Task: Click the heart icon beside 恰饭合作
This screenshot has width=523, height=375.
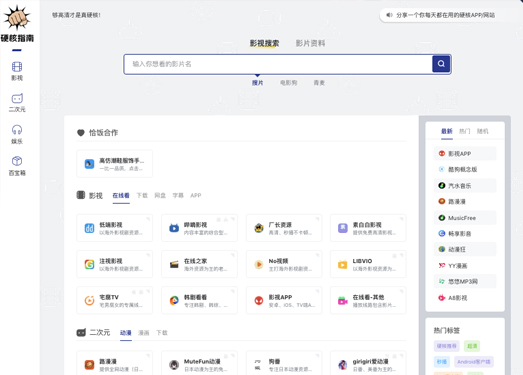Action: point(81,133)
